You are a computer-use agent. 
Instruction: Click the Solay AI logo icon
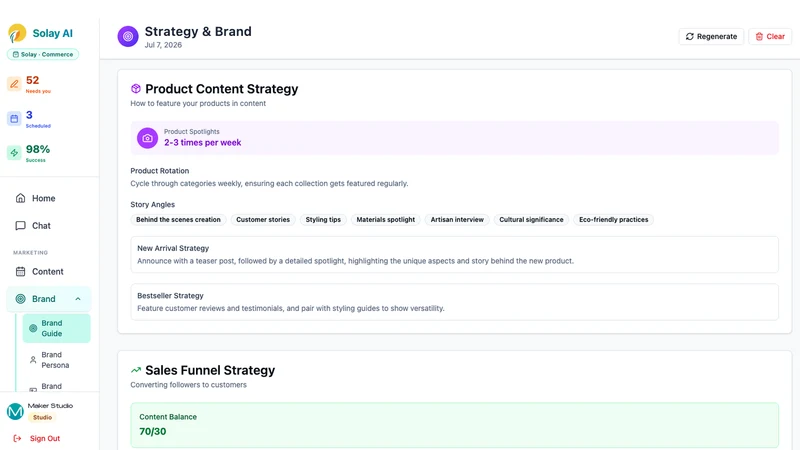click(x=17, y=33)
